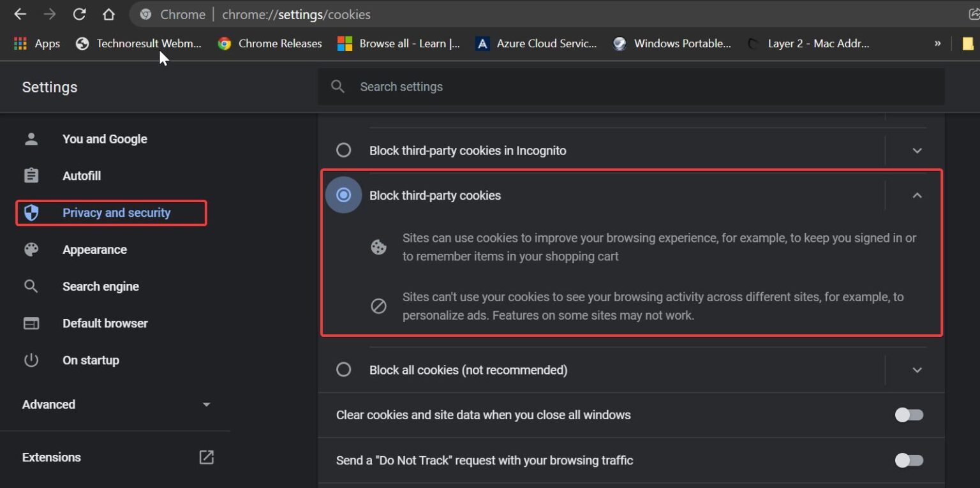Switch to Autofill settings

[82, 175]
